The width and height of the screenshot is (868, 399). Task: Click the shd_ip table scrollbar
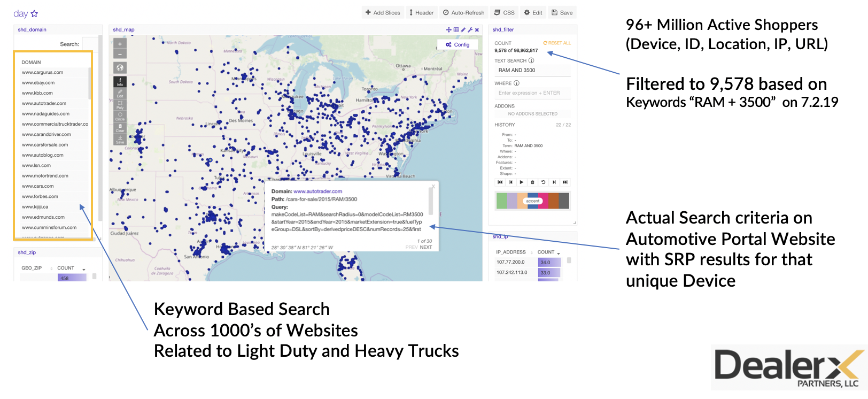point(569,260)
